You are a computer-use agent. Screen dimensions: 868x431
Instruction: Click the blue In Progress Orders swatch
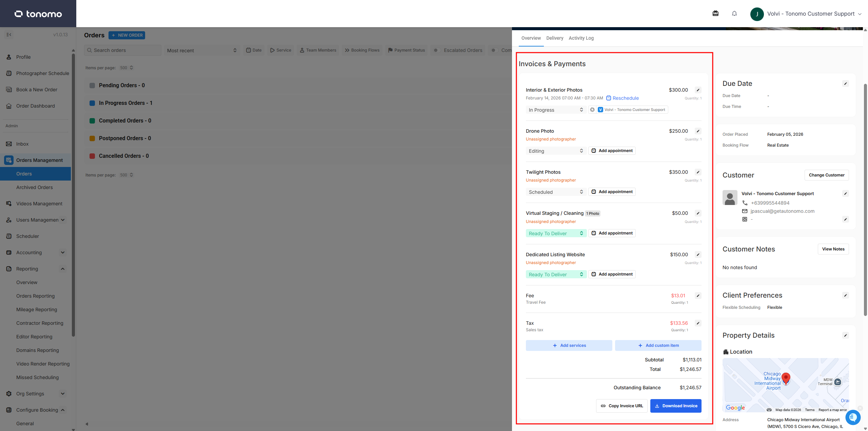coord(92,103)
